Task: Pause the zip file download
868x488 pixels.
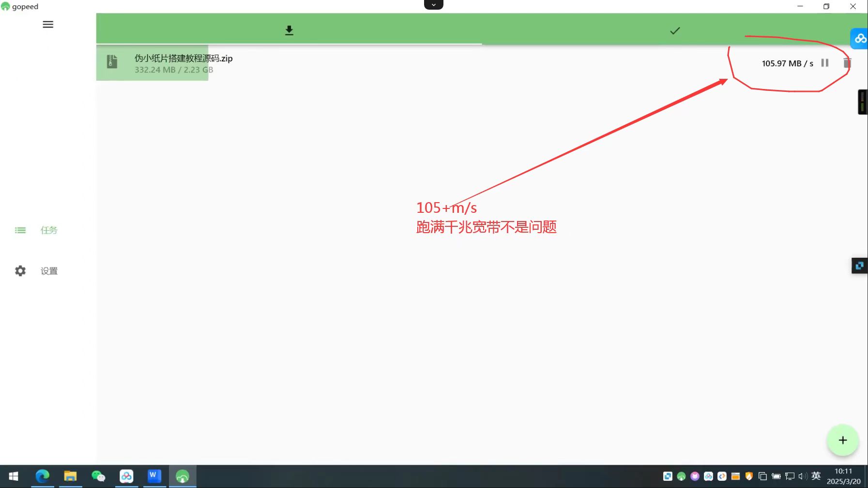Action: [x=825, y=63]
